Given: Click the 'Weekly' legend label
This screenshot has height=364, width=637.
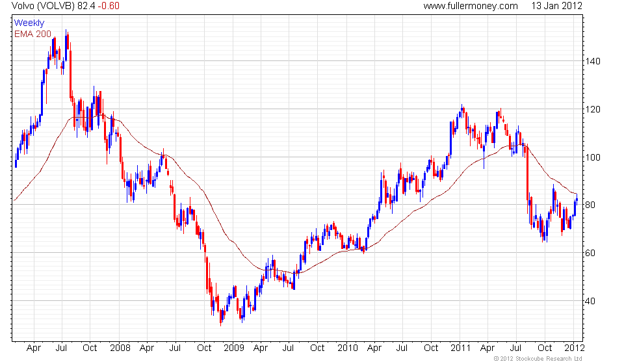Looking at the screenshot, I should (x=29, y=23).
